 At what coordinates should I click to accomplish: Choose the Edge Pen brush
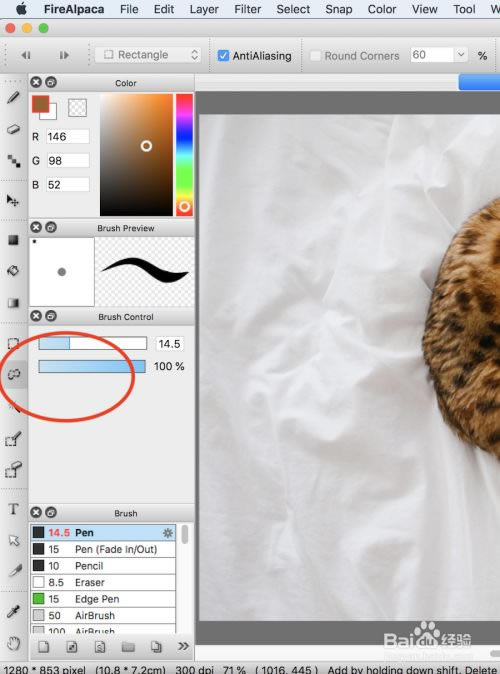[x=103, y=599]
